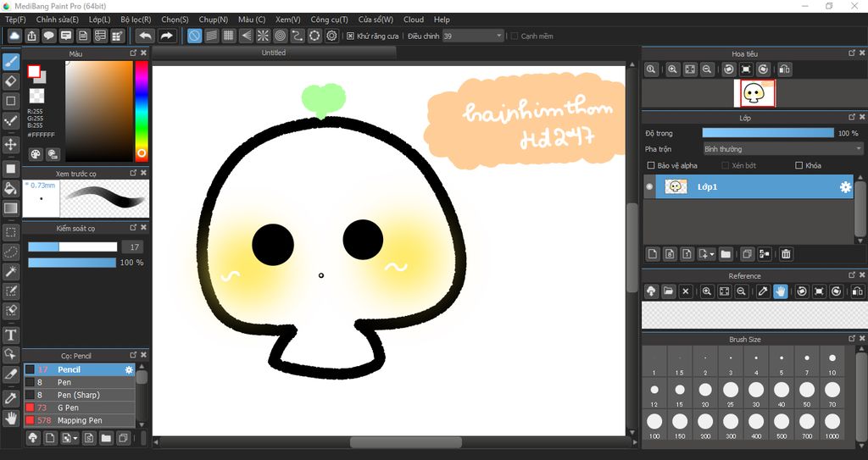Viewport: 868px width, 460px height.
Task: Select the Move tool
Action: click(10, 145)
